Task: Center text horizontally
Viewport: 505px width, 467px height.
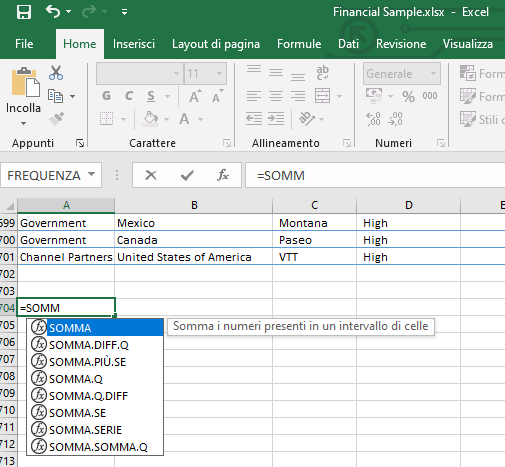Action: (x=276, y=96)
